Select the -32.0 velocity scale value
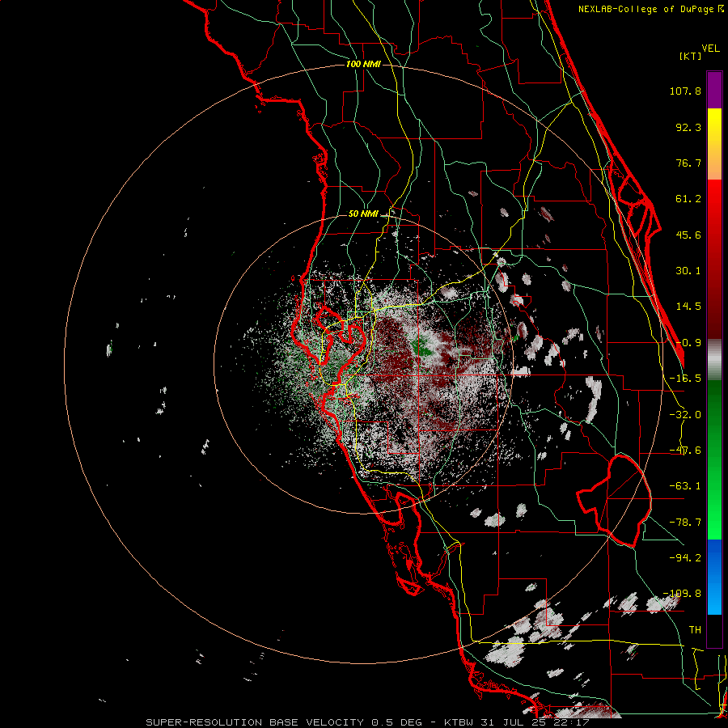The width and height of the screenshot is (728, 728). (685, 415)
